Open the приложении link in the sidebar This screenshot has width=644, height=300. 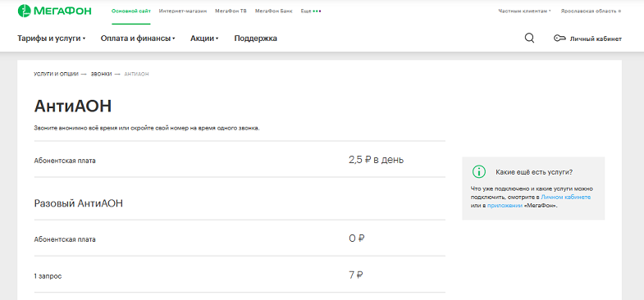[x=505, y=206]
